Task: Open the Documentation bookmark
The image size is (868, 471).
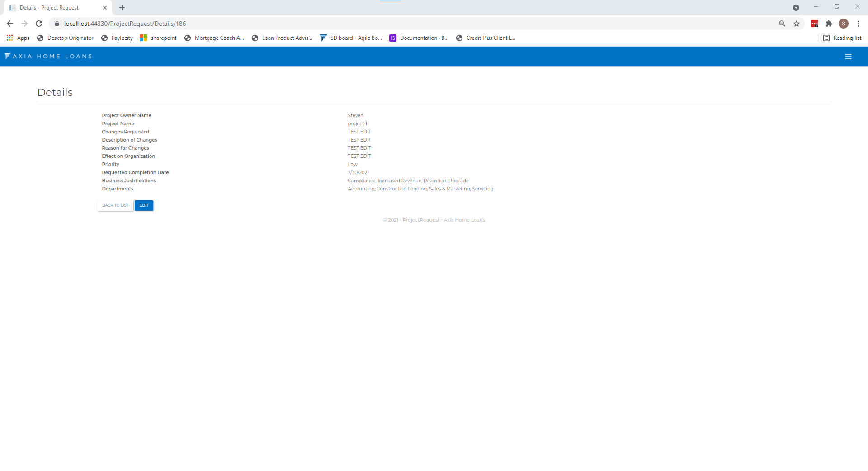Action: pos(419,38)
